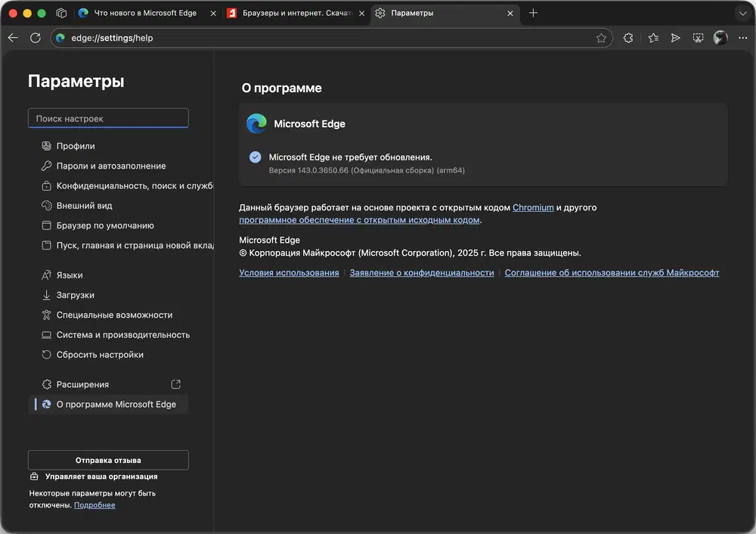Open 'Сбросить настройки' section

coord(108,355)
